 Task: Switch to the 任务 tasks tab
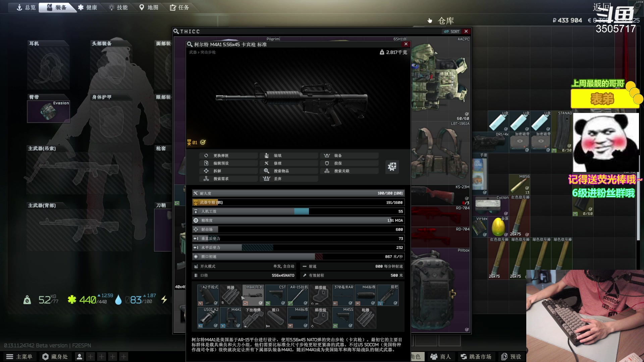(x=179, y=7)
